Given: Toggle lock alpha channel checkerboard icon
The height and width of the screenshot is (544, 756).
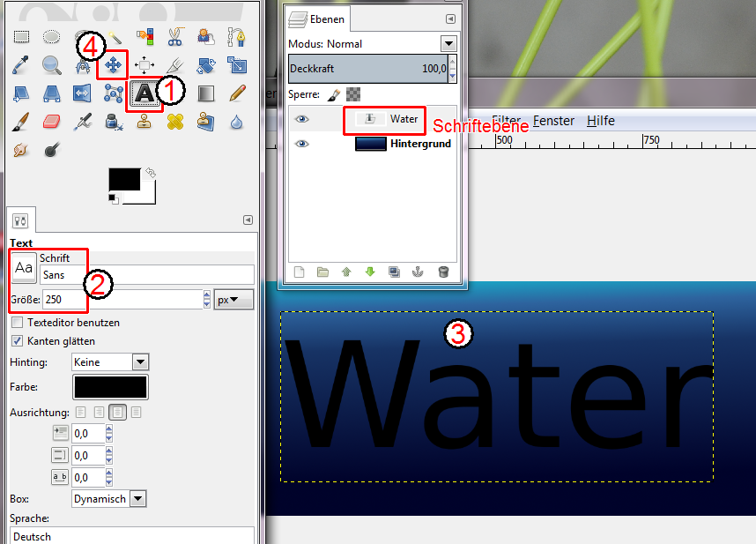Looking at the screenshot, I should [353, 94].
